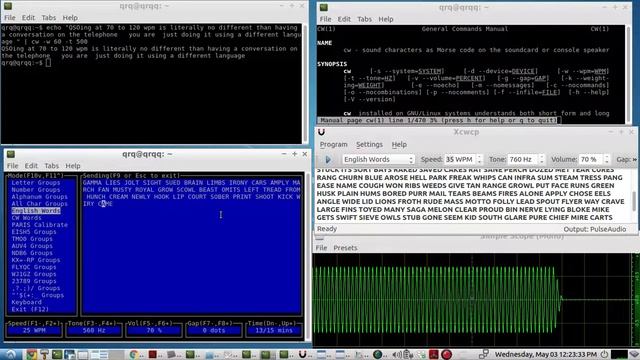Click the top-left terminal window icon
Screen dimensions: 640x360
(x=8, y=6)
